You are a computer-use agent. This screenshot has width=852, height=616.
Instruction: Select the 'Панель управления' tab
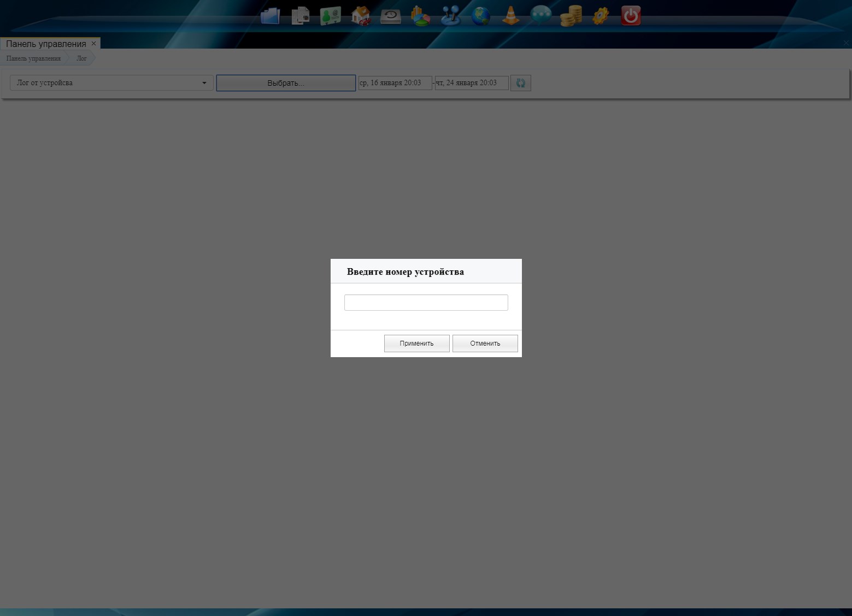pyautogui.click(x=46, y=44)
